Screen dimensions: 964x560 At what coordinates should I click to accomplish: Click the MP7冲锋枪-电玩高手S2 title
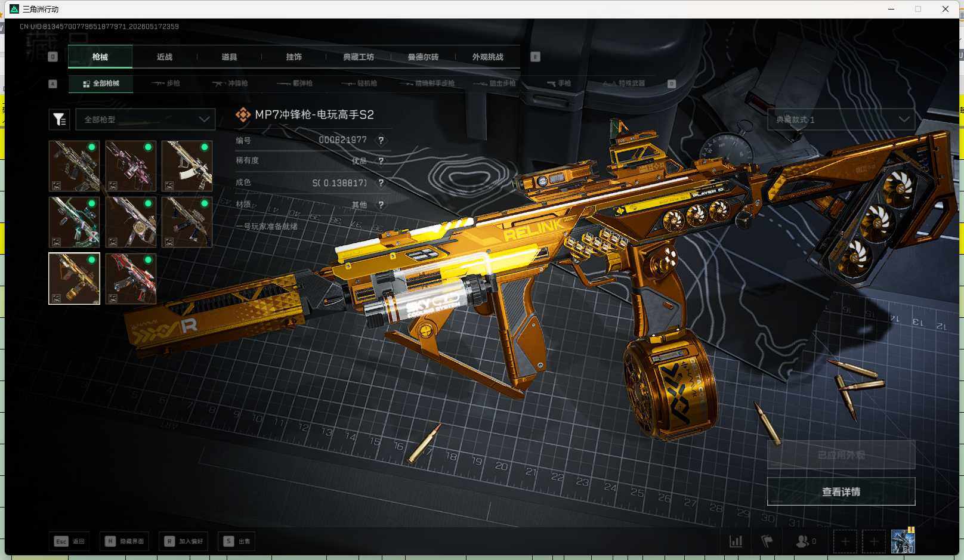(314, 115)
